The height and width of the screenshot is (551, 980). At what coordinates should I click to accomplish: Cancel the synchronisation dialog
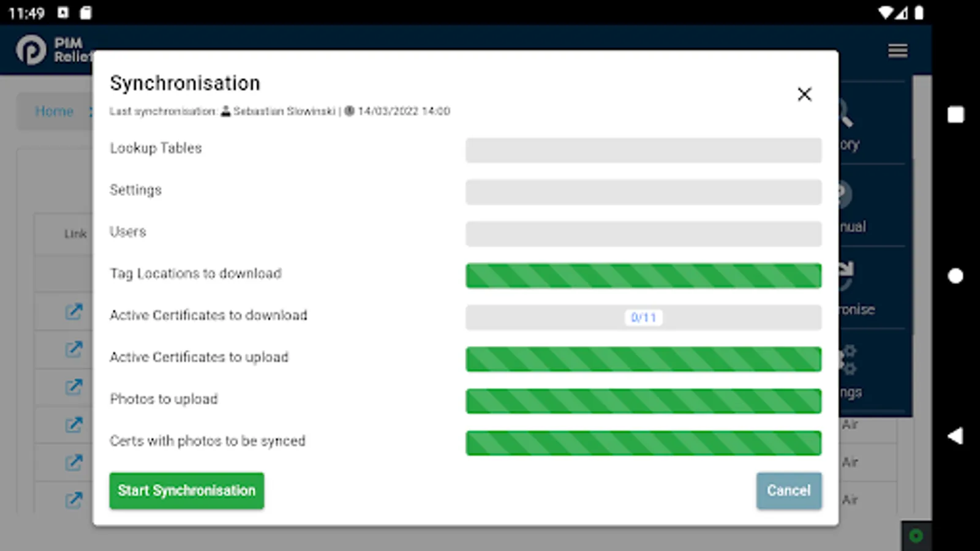(788, 490)
